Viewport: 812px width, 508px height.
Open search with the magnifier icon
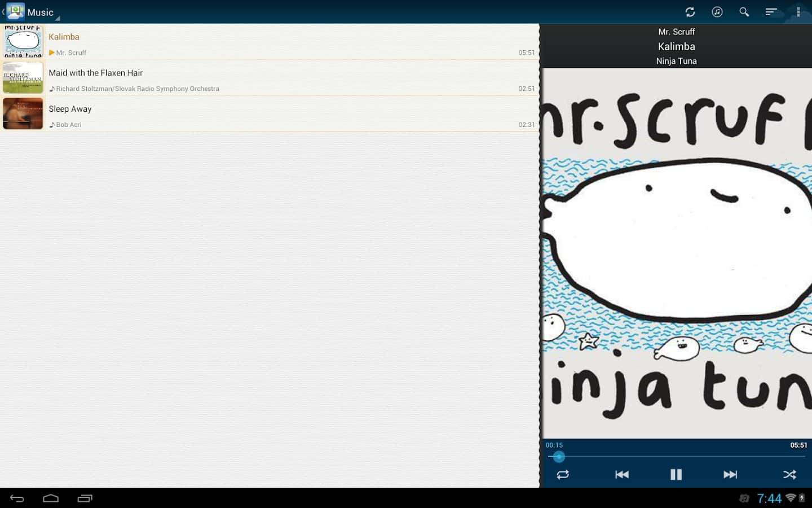[744, 12]
